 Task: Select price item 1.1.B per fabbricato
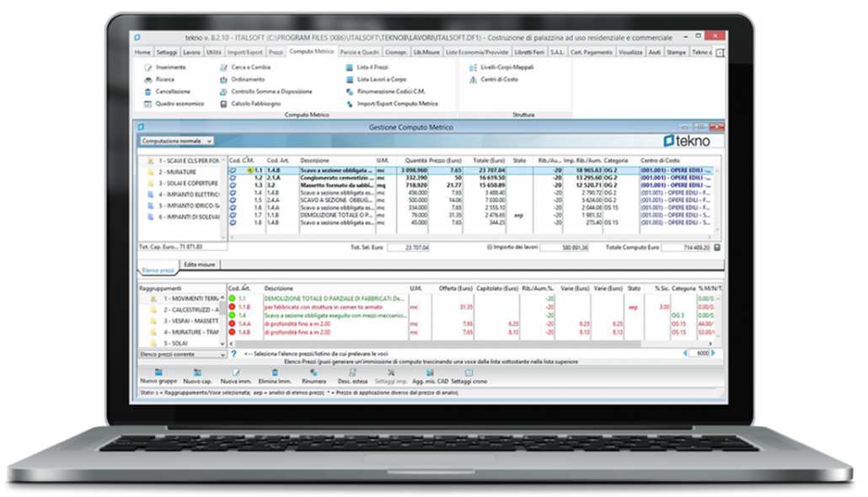pos(470,307)
